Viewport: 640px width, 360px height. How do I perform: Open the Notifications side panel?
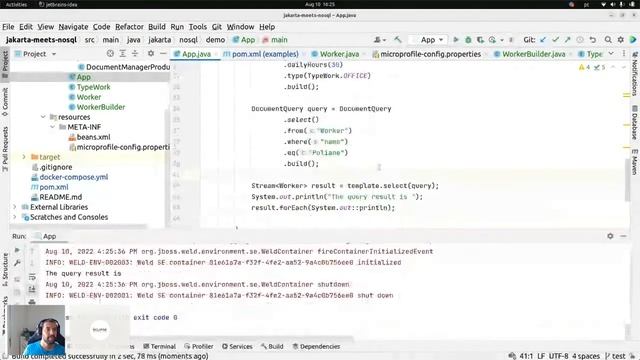click(x=635, y=73)
